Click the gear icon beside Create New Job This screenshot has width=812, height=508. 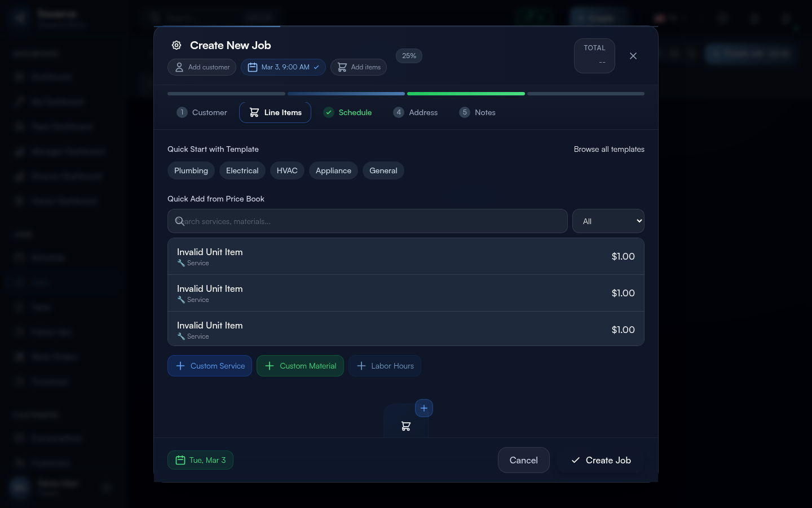pyautogui.click(x=176, y=45)
